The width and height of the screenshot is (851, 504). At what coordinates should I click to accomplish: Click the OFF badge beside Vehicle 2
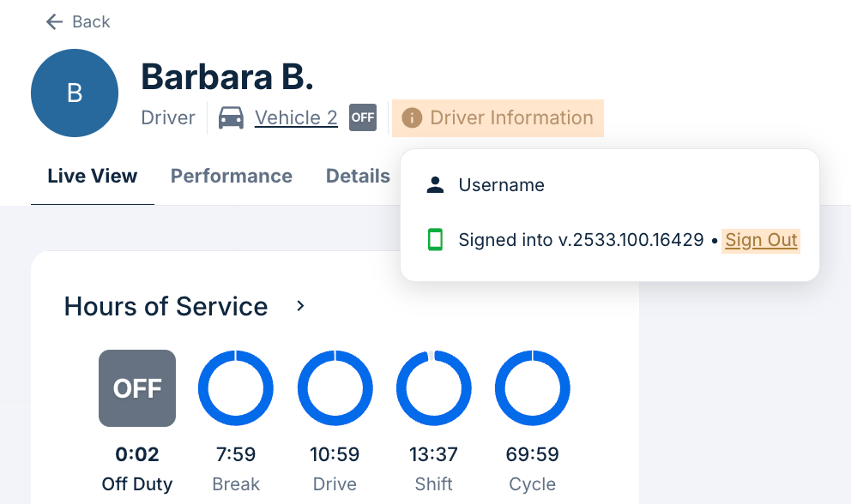(x=362, y=117)
